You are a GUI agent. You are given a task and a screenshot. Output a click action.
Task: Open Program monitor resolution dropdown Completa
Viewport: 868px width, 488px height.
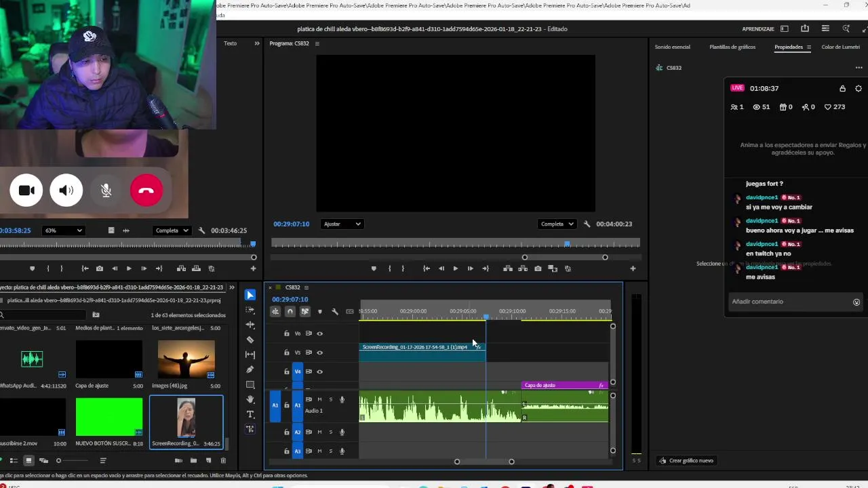557,224
